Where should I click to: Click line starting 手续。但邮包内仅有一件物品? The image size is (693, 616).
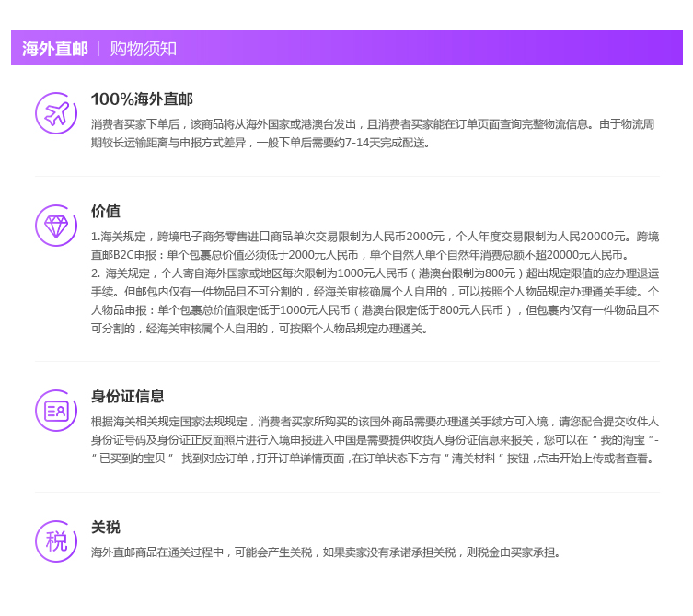[375, 292]
